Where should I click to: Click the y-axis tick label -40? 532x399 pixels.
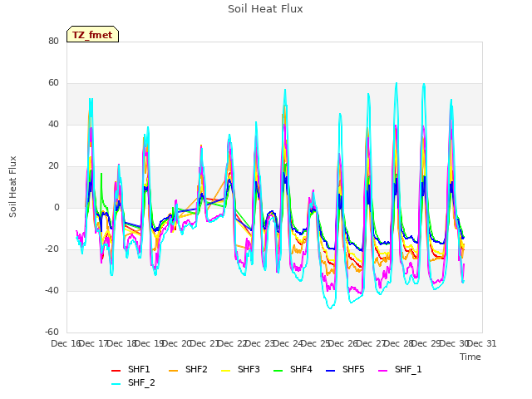pyautogui.click(x=52, y=290)
